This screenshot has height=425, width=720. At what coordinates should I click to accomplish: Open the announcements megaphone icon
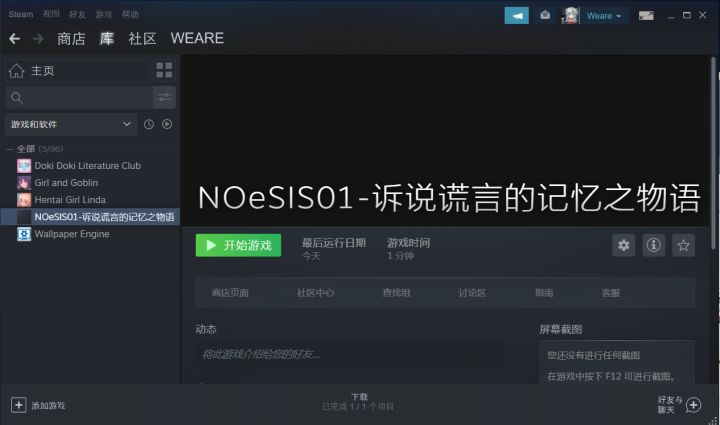pyautogui.click(x=517, y=16)
